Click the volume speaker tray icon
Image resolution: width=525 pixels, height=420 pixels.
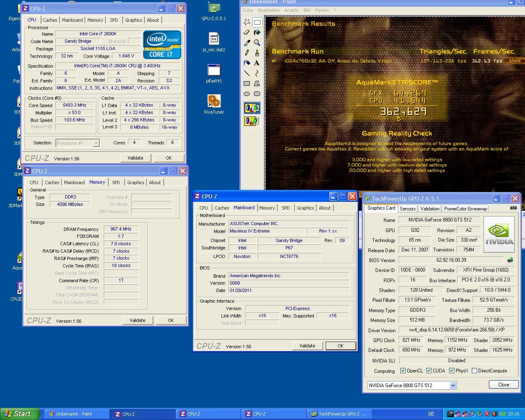495,414
